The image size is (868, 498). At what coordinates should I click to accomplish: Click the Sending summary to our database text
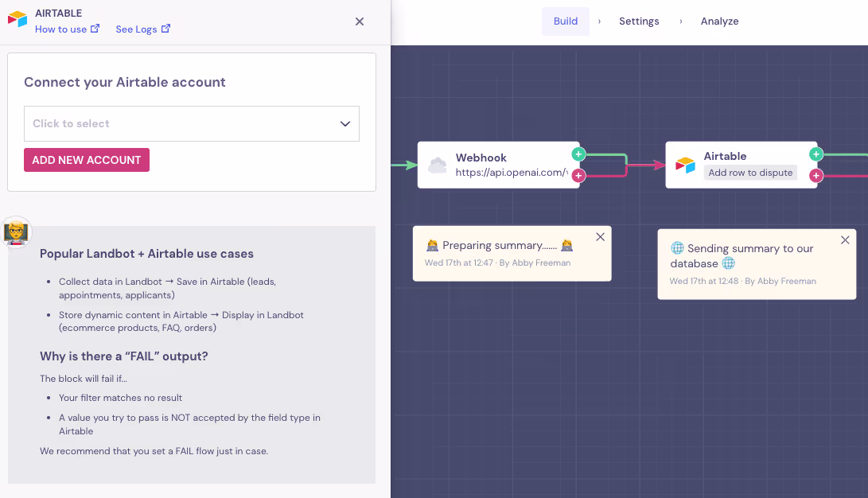741,255
